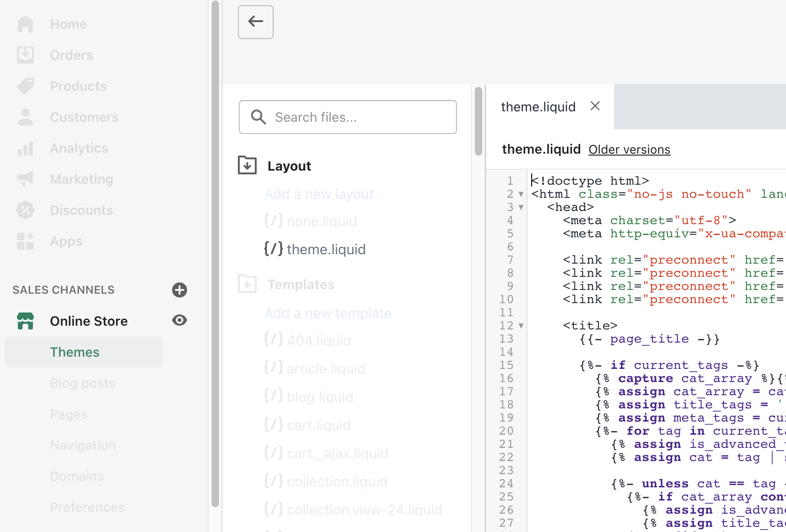786x532 pixels.
Task: Place cursor on page_title code line
Action: (649, 339)
